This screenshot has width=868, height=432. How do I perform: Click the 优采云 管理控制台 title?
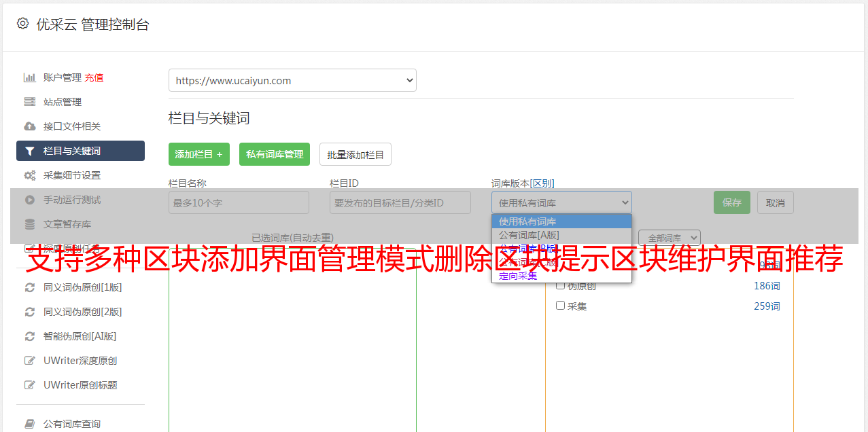coord(92,24)
